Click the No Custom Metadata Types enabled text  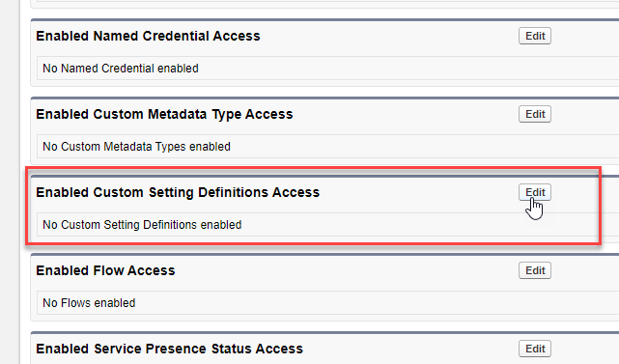click(x=136, y=147)
